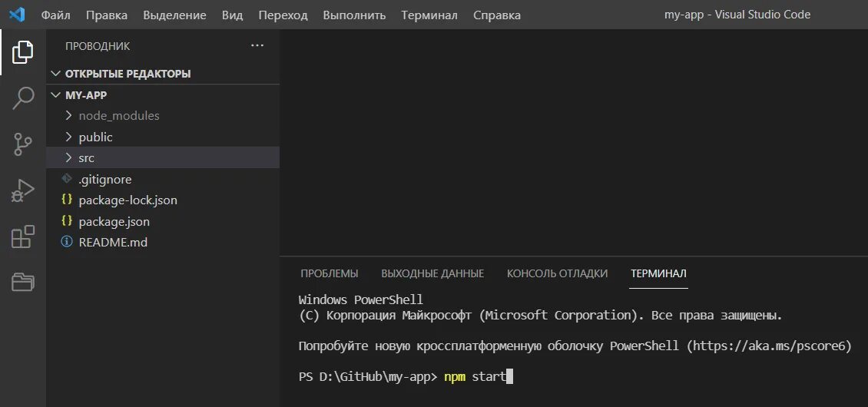The image size is (868, 407).
Task: Expand the node_modules folder chevron
Action: click(68, 116)
